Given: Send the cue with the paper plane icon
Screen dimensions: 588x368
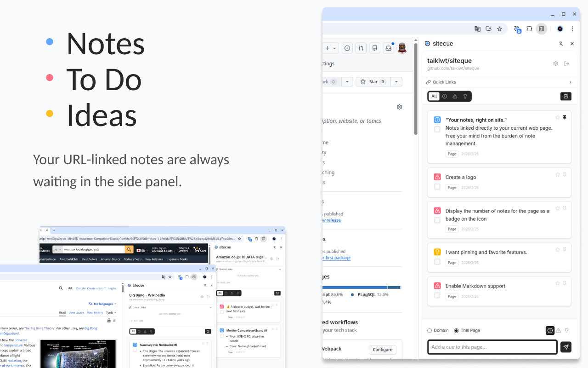Looking at the screenshot, I should coord(565,347).
